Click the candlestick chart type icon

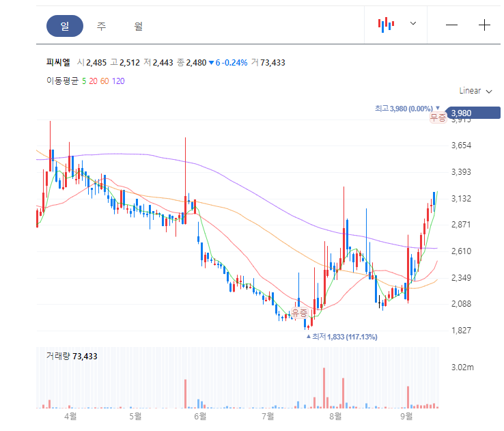coord(386,25)
